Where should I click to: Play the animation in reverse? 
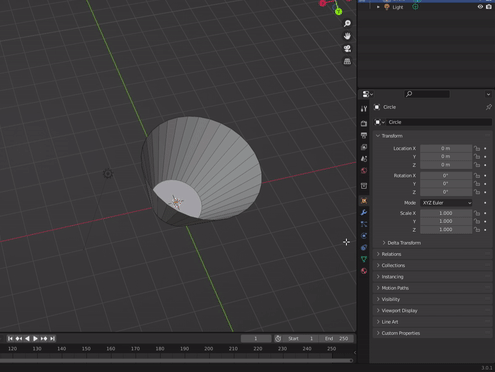tap(27, 338)
